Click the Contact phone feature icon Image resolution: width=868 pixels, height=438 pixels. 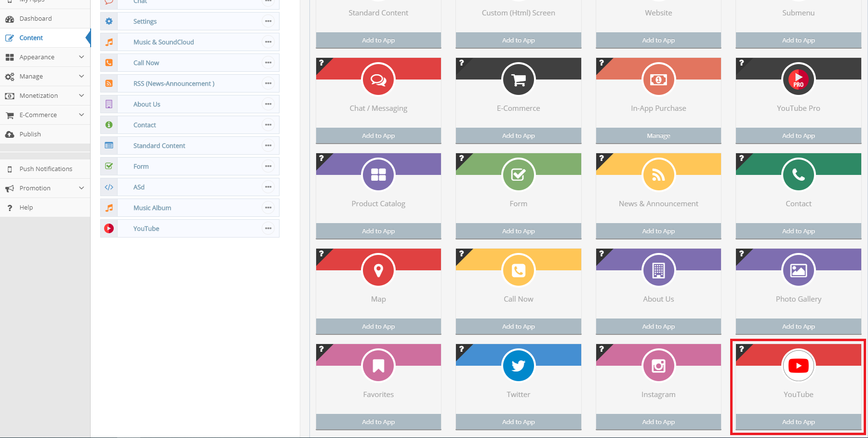(799, 175)
